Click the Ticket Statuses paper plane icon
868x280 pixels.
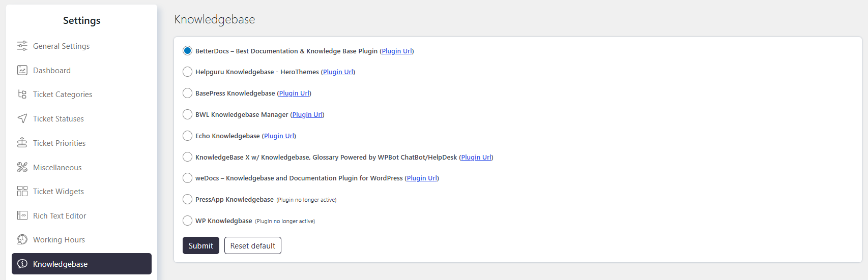point(22,118)
